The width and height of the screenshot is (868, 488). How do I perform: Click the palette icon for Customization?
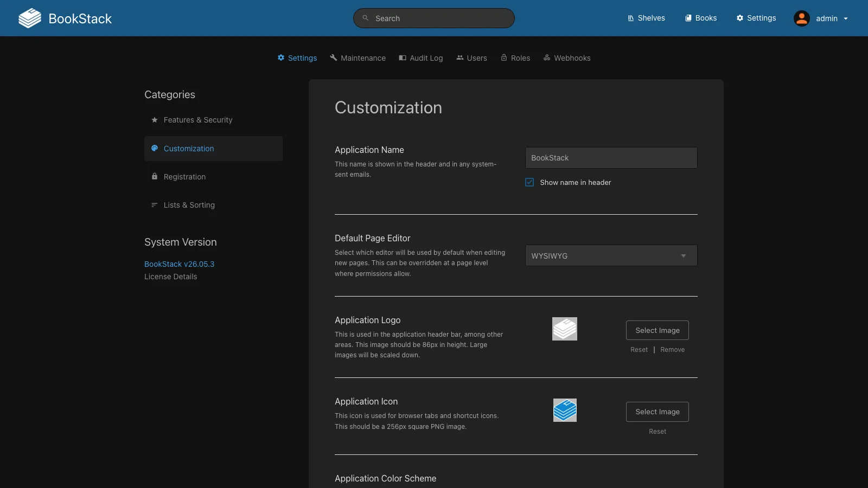click(155, 148)
